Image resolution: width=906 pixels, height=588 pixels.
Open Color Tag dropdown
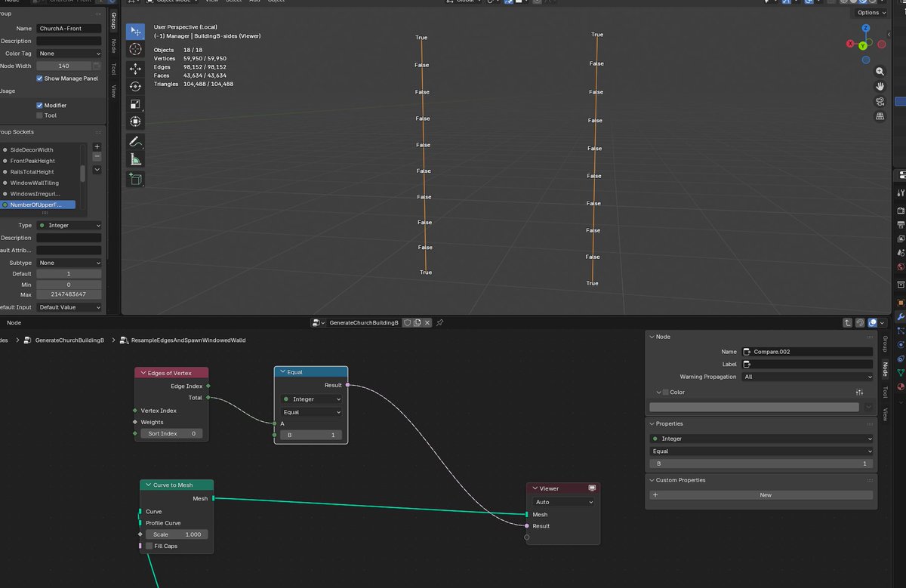tap(69, 54)
